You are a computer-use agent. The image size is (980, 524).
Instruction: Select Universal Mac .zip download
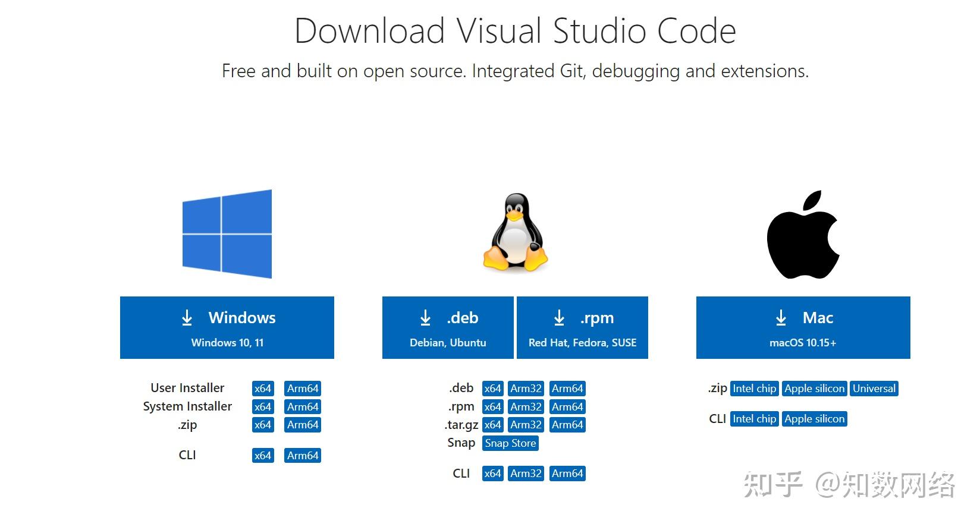(x=874, y=389)
